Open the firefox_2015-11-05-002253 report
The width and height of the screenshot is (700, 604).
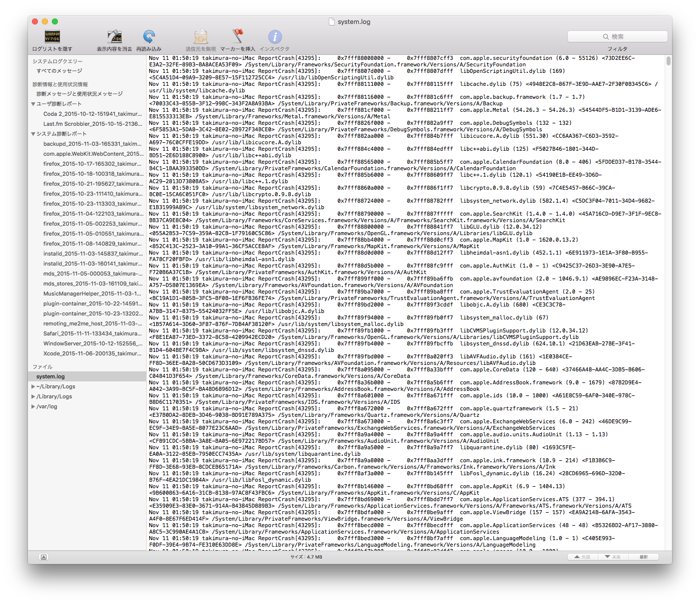coord(93,224)
